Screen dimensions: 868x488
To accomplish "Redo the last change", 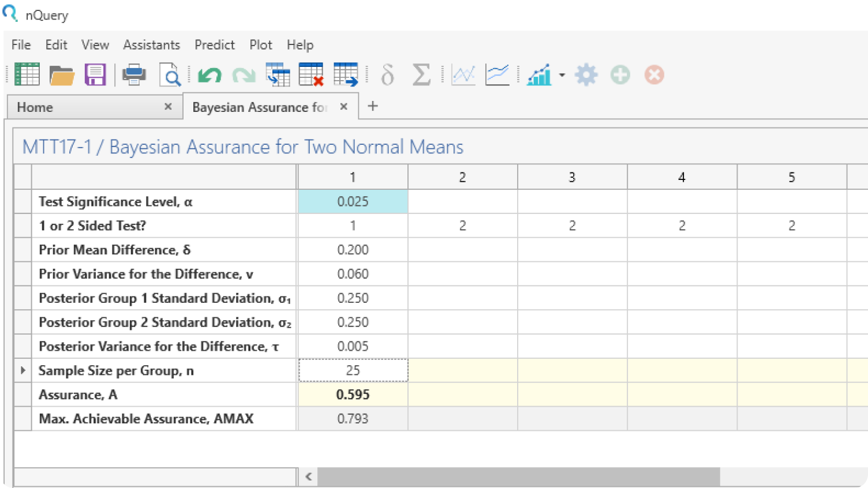I will pyautogui.click(x=244, y=74).
